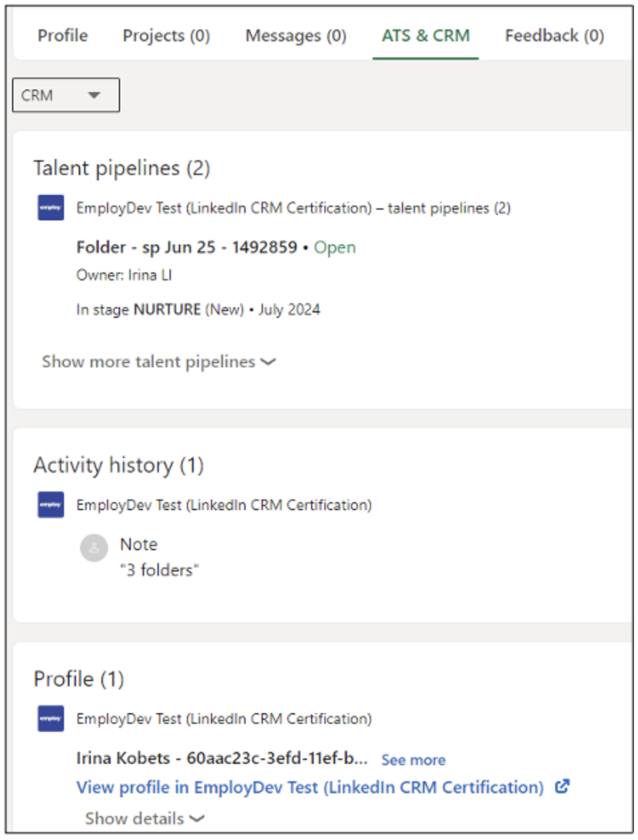Click Folder - sp Jun 25 - 1492859 title

coord(187,247)
